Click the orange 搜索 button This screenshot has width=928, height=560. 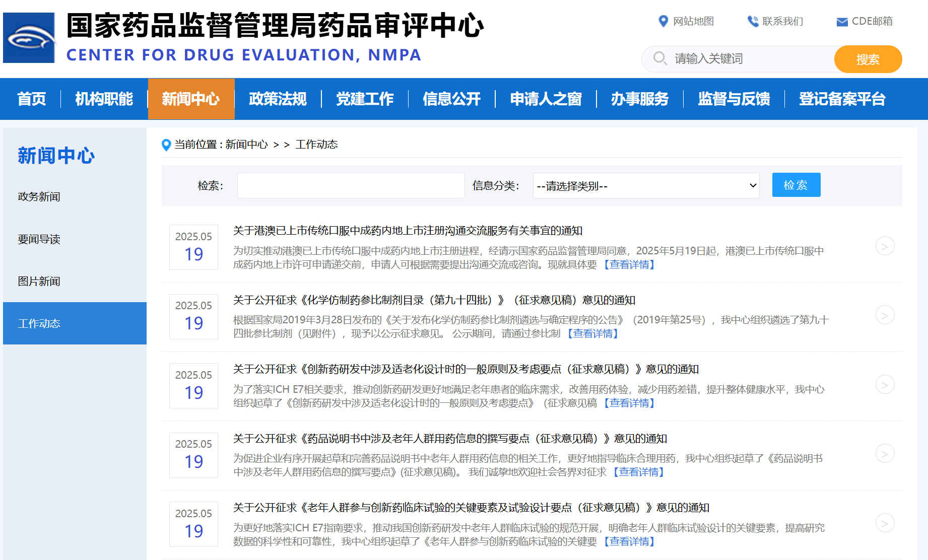pyautogui.click(x=868, y=59)
